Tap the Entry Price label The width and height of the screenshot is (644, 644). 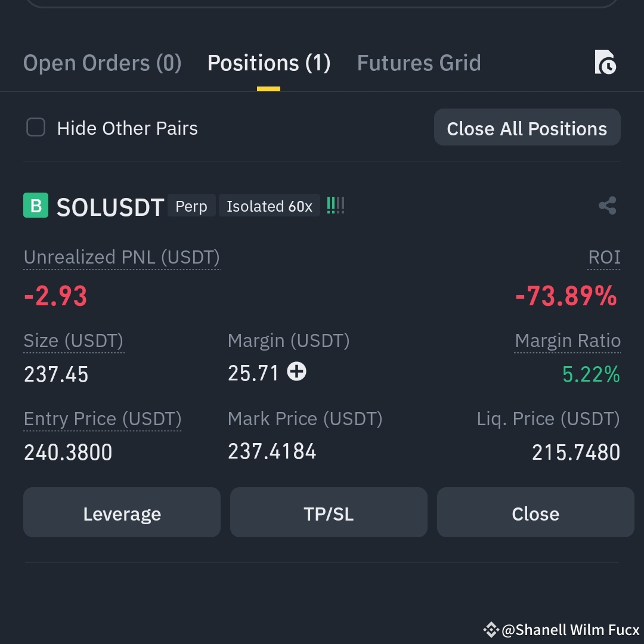coord(103,419)
